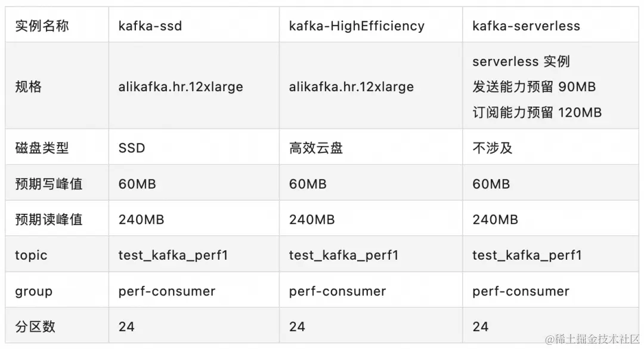This screenshot has height=349, width=644.
Task: Select the 不涉及 cell
Action: pos(493,148)
